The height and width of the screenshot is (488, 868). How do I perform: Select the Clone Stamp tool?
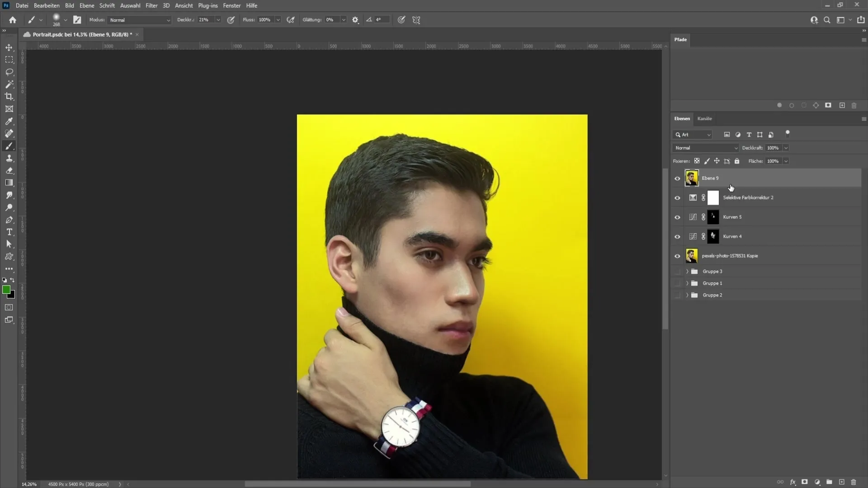point(9,158)
